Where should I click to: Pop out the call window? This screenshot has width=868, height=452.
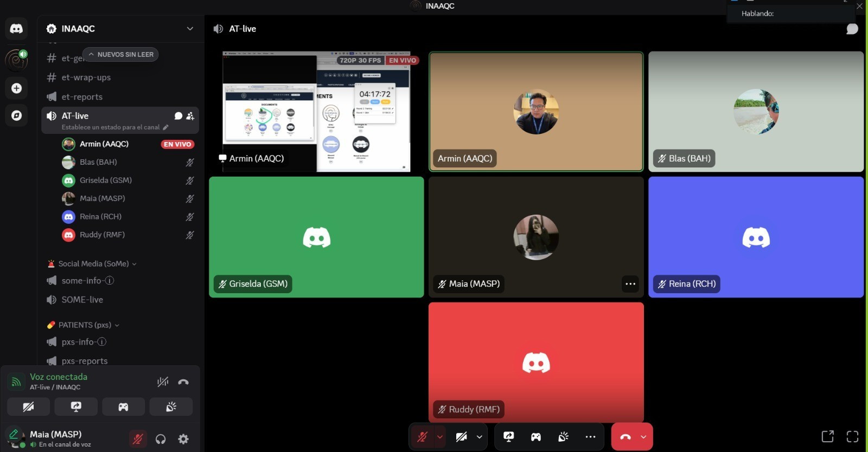(x=827, y=437)
